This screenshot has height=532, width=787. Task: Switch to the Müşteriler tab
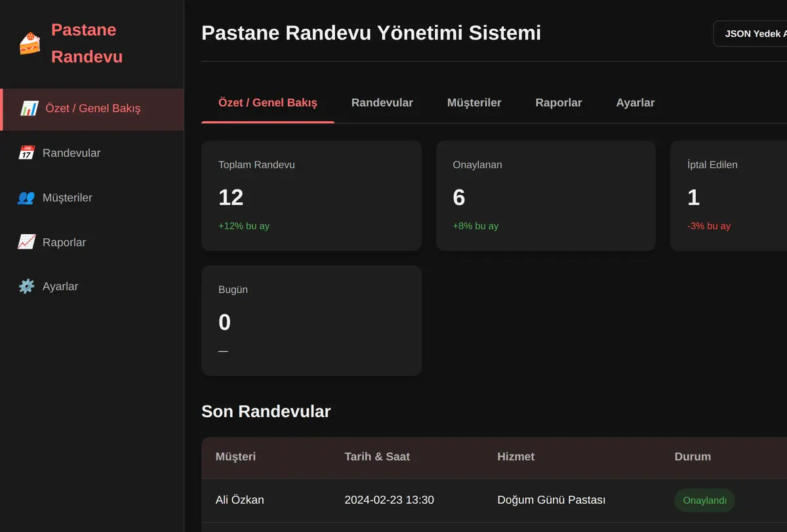[474, 103]
